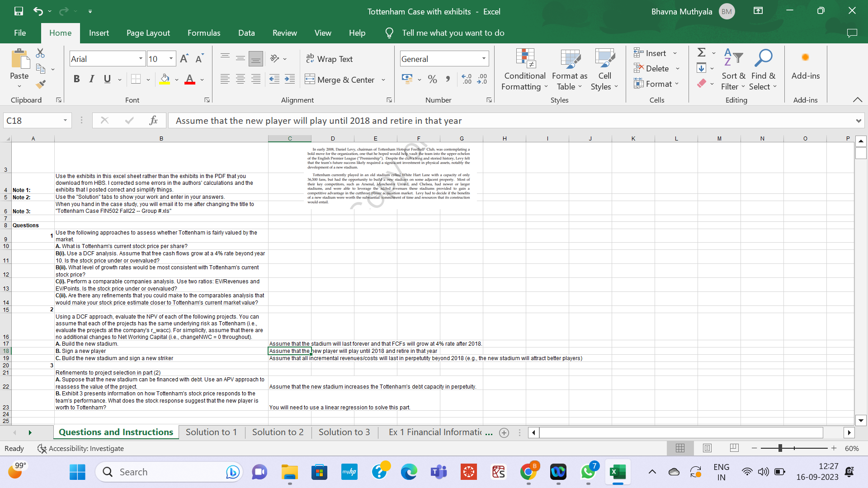Viewport: 868px width, 488px height.
Task: Open the Conditional Formatting dropdown
Action: point(525,70)
